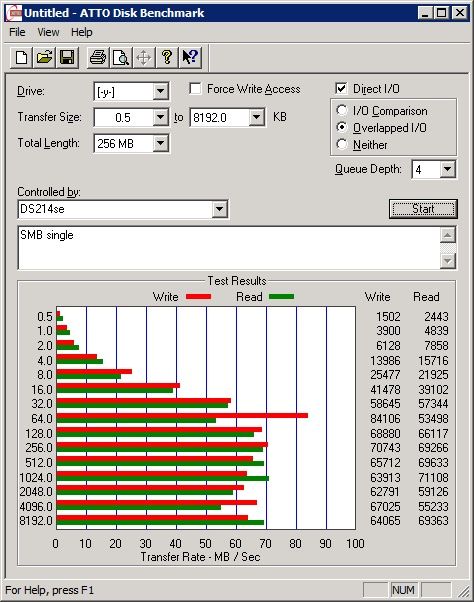
Task: Start the benchmark with the Start button
Action: pyautogui.click(x=423, y=209)
